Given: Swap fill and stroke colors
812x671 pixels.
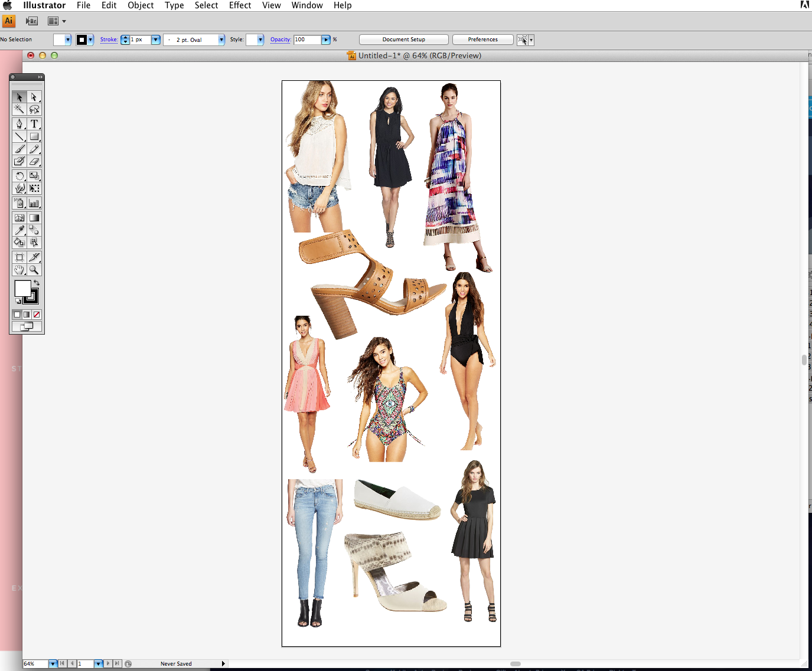Looking at the screenshot, I should [37, 283].
